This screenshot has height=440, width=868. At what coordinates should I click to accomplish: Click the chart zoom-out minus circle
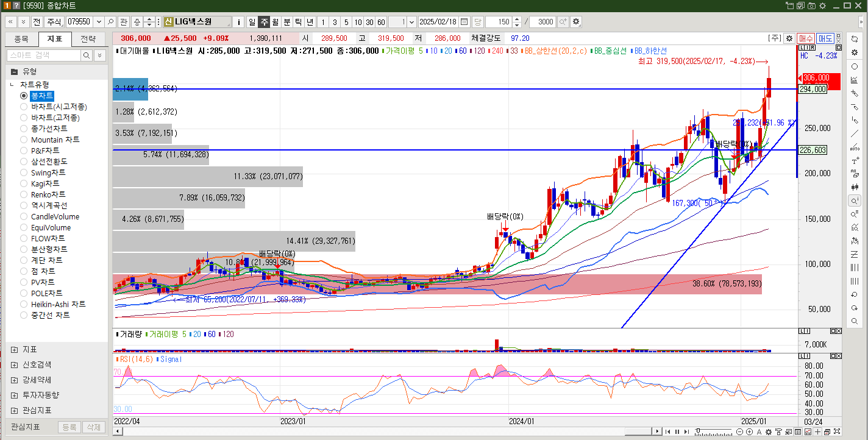tap(739, 431)
